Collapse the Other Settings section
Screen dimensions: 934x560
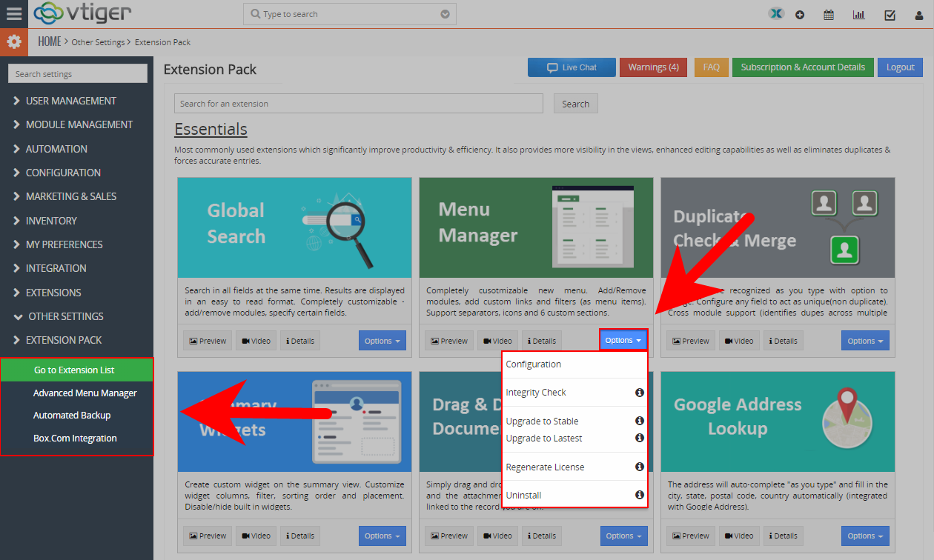tap(65, 316)
